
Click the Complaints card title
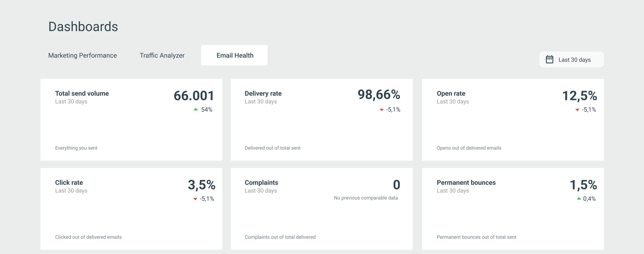coord(261,183)
